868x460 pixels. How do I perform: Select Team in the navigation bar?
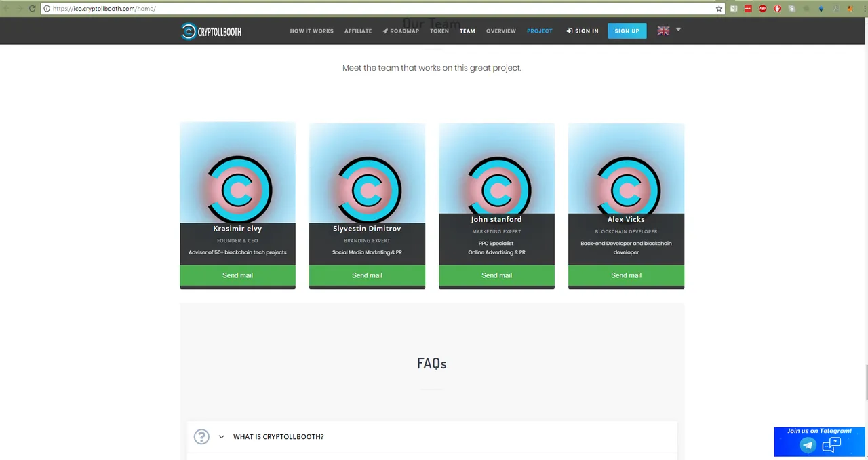coord(467,31)
